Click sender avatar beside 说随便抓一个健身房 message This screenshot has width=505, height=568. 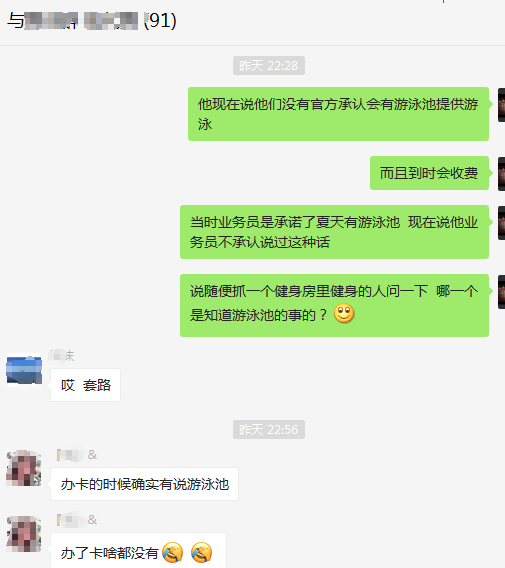(x=501, y=292)
